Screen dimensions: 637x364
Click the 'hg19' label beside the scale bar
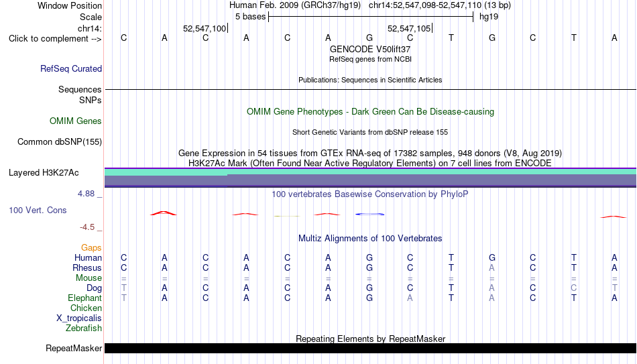[x=489, y=17]
